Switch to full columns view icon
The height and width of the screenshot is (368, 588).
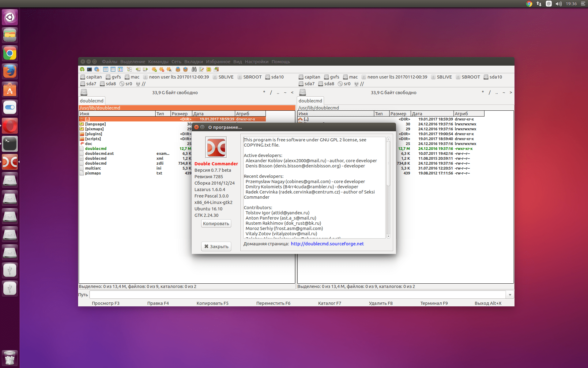[113, 69]
